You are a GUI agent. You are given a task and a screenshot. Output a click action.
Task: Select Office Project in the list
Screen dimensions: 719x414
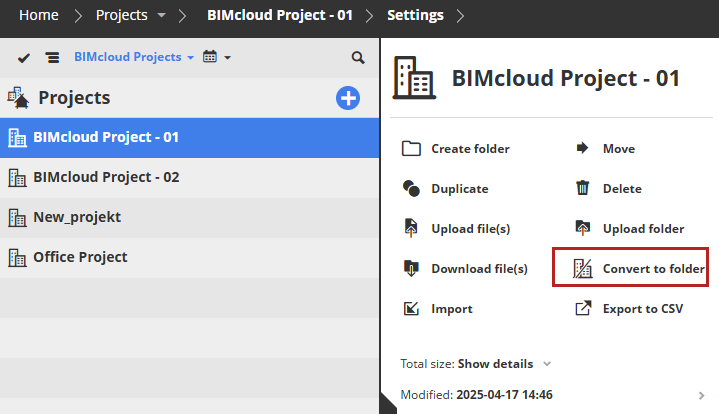click(80, 257)
